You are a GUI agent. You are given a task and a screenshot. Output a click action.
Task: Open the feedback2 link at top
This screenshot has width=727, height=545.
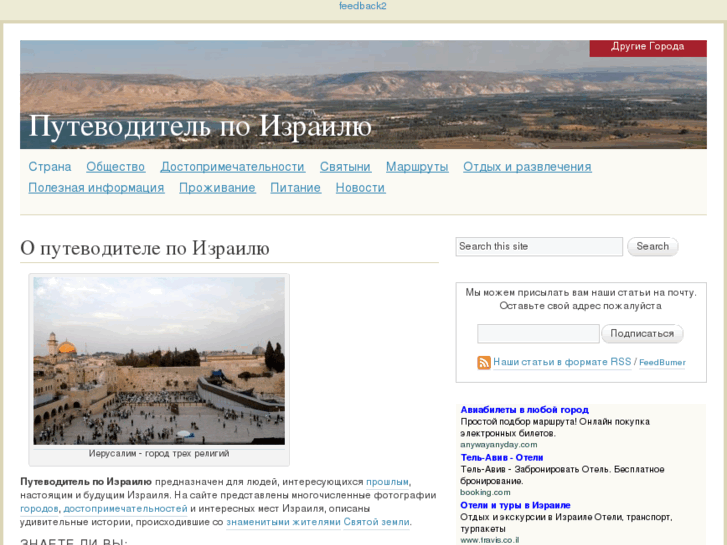(363, 6)
